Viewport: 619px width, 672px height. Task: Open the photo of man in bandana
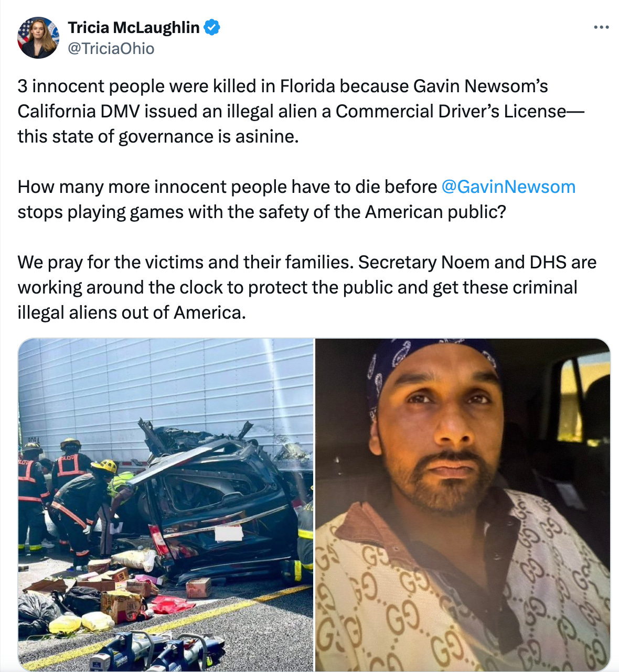463,505
